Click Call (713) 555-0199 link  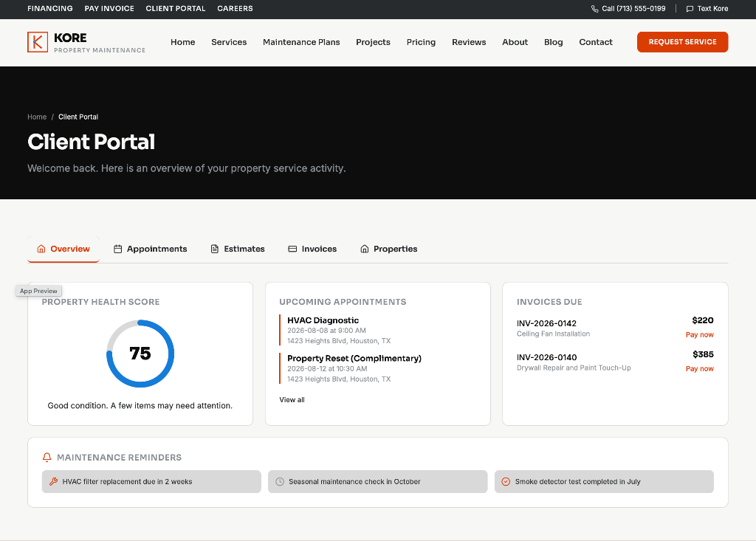coord(628,9)
